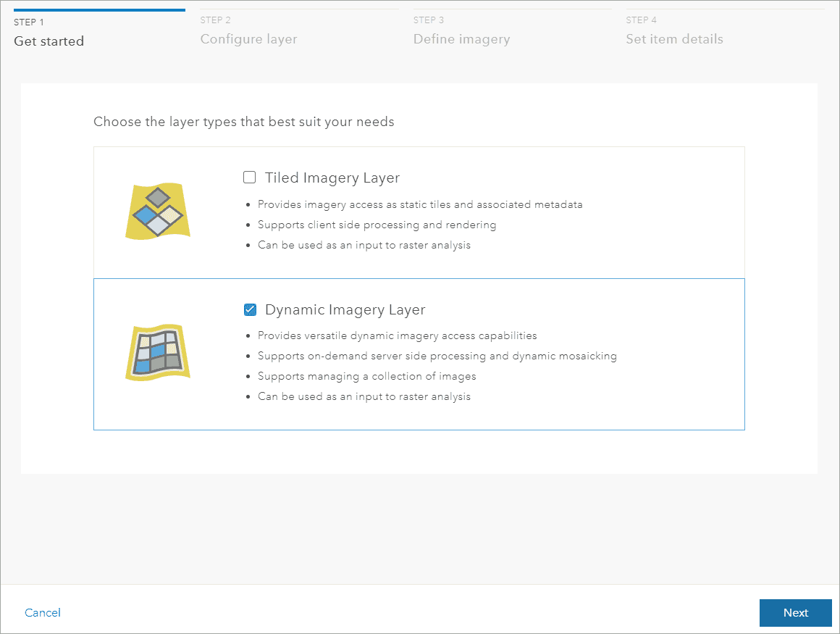Uncheck the Dynamic Imagery Layer checkbox

pyautogui.click(x=250, y=309)
